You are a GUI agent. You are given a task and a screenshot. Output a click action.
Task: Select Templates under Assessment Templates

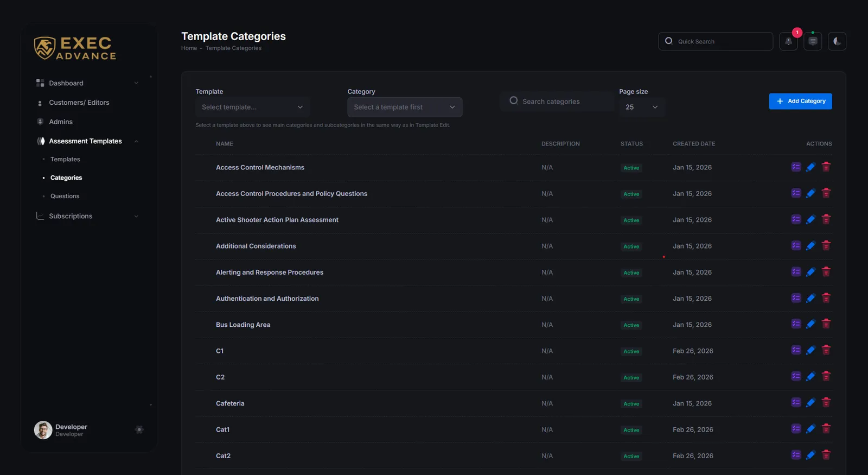coord(65,160)
